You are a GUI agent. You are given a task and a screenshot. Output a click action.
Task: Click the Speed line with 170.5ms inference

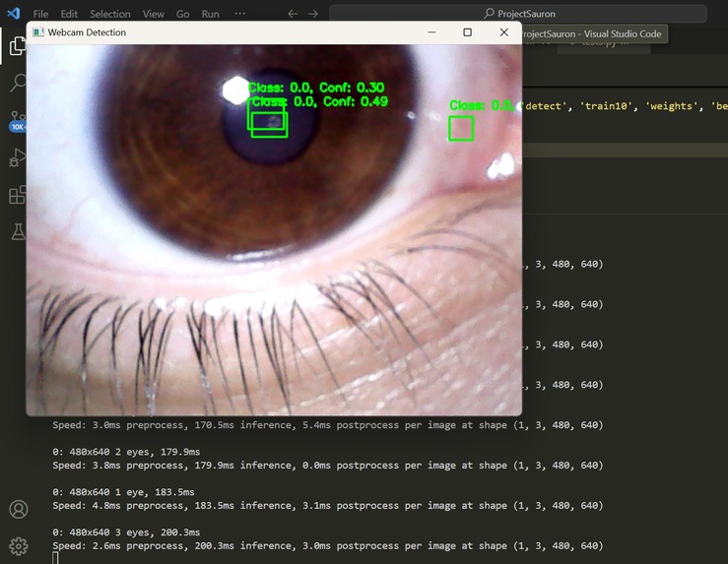point(328,425)
